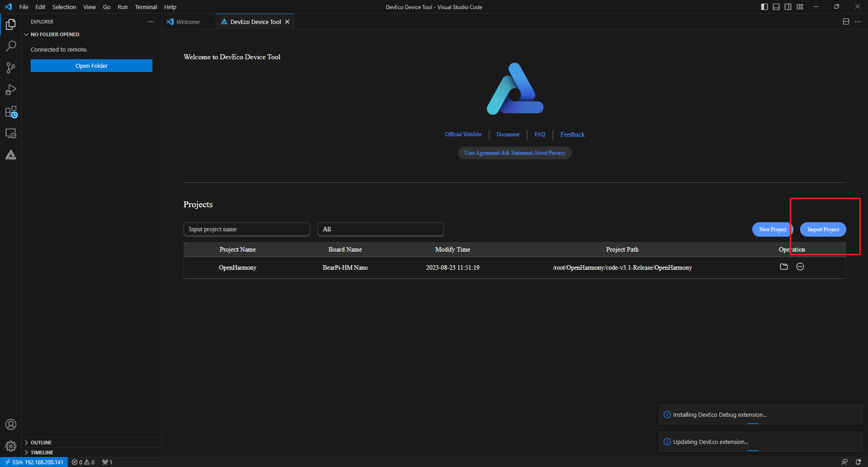Open the Accounts menu icon
The image size is (868, 467).
click(x=11, y=424)
